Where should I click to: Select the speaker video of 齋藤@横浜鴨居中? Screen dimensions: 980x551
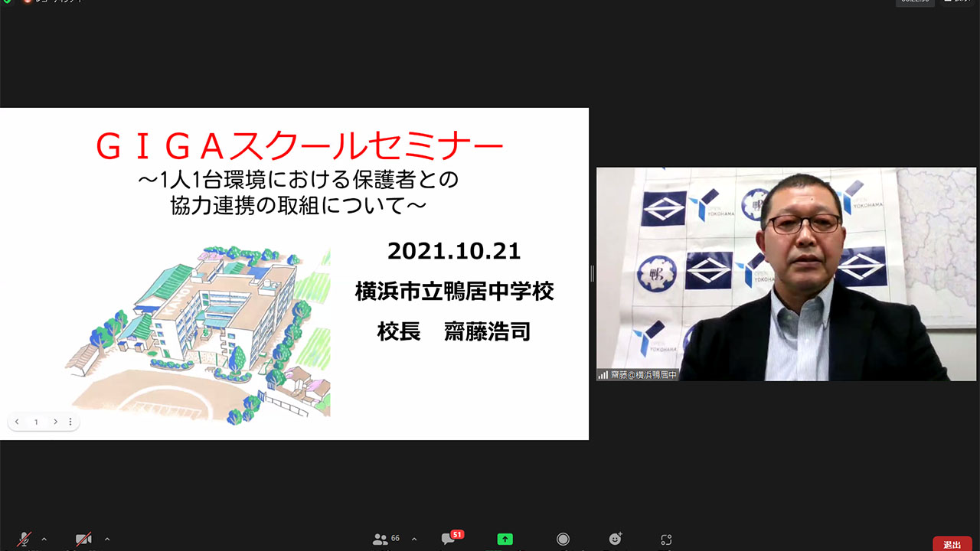(x=786, y=274)
